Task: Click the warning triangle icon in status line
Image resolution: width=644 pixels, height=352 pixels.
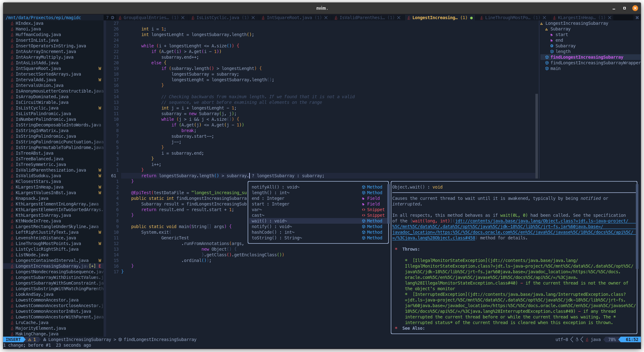Action: 30,339
